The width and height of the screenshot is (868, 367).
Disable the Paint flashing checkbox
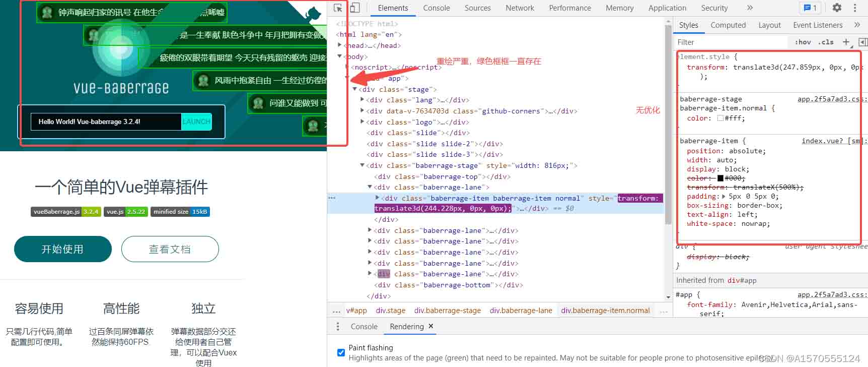341,352
